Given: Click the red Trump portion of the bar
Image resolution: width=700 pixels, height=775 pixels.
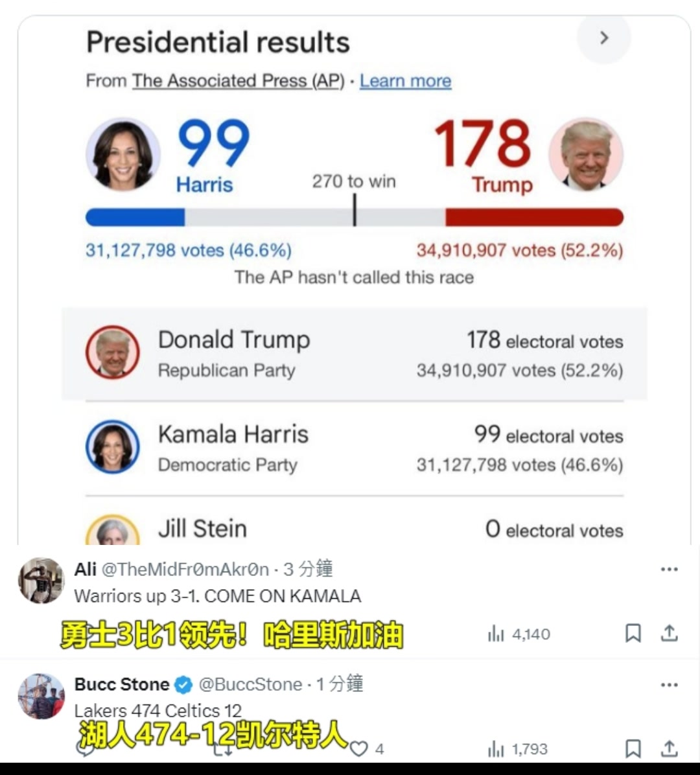Looking at the screenshot, I should [534, 218].
